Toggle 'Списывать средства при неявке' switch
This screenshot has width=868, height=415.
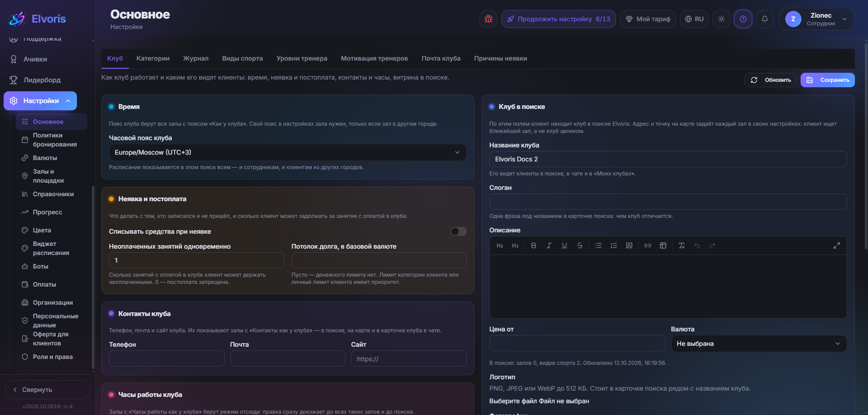click(458, 231)
